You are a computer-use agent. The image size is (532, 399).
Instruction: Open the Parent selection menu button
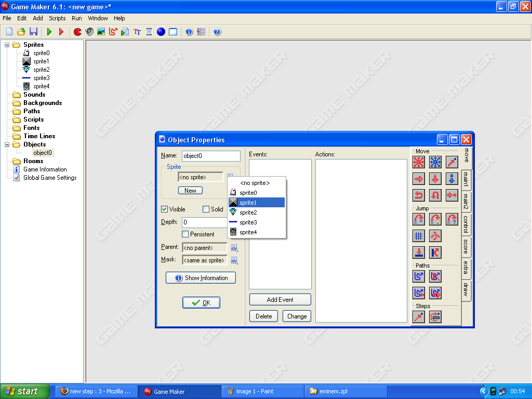234,248
